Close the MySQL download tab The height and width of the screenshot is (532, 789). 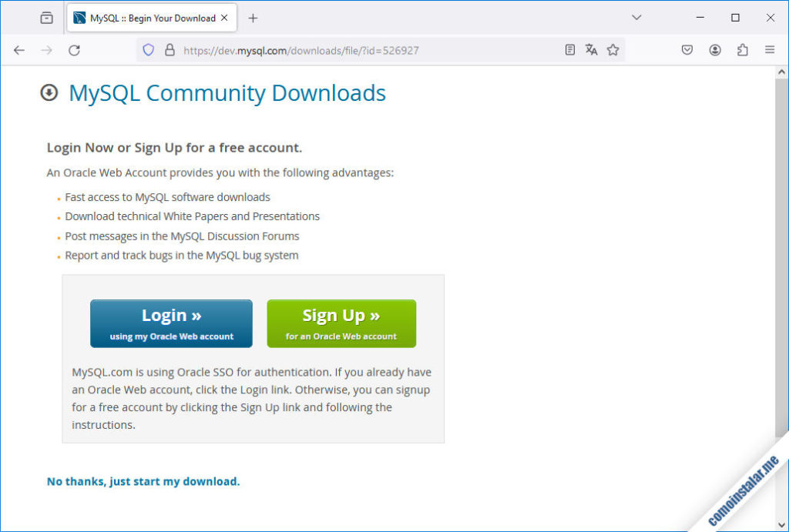point(224,18)
